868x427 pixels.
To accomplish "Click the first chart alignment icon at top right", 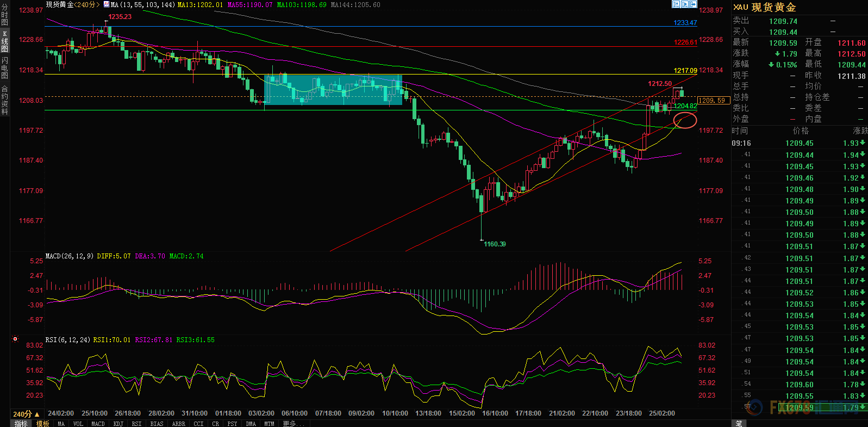I will tap(676, 4).
